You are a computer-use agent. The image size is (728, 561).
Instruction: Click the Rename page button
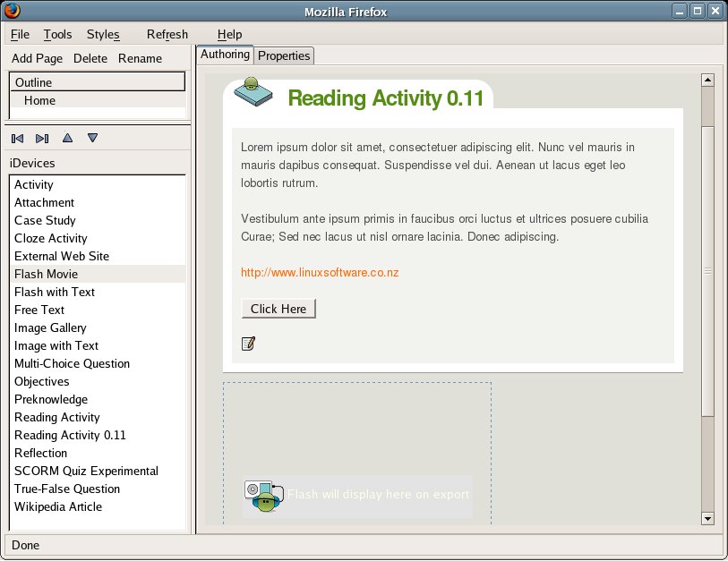point(140,58)
